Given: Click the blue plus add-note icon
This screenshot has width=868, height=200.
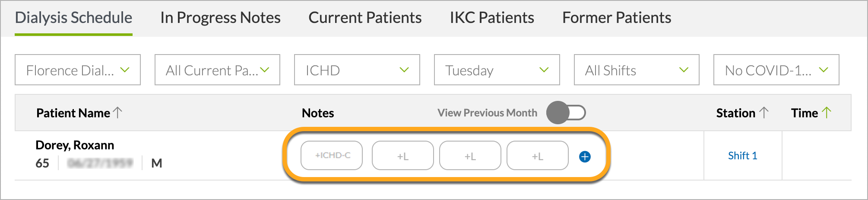Looking at the screenshot, I should tap(585, 157).
